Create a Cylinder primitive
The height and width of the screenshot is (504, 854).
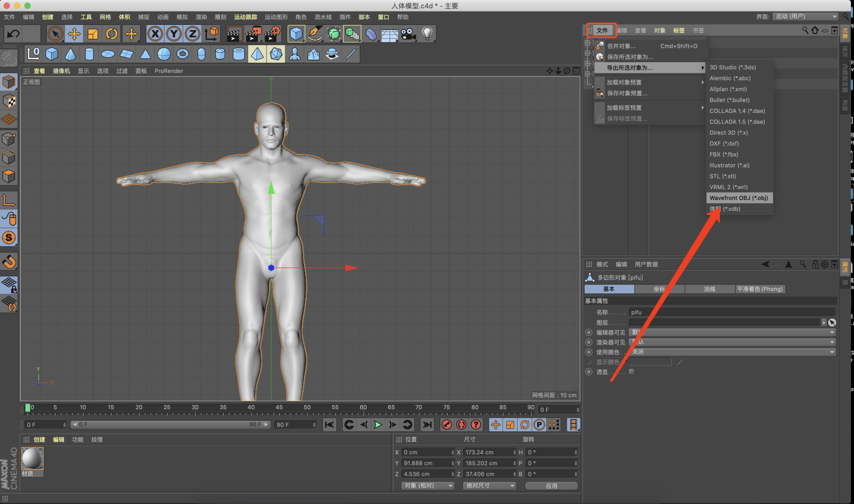point(89,54)
